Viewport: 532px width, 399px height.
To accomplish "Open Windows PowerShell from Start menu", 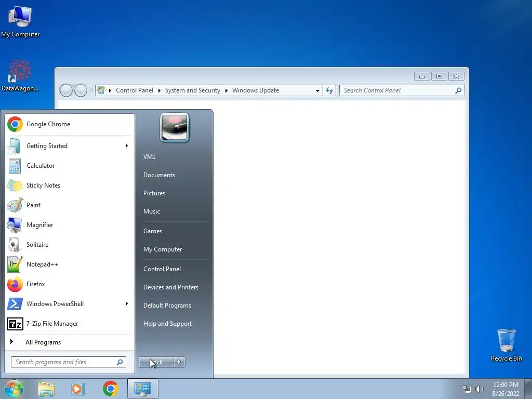I will (69, 303).
